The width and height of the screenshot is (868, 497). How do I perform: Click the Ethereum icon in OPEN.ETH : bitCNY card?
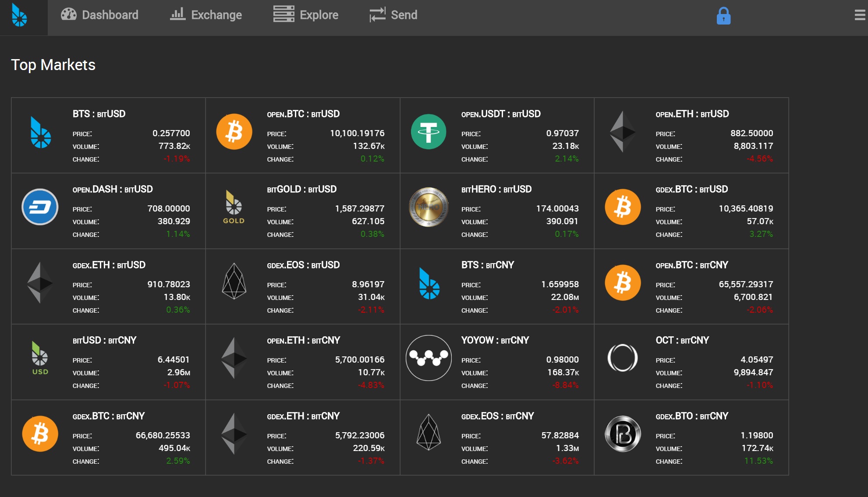(x=234, y=358)
